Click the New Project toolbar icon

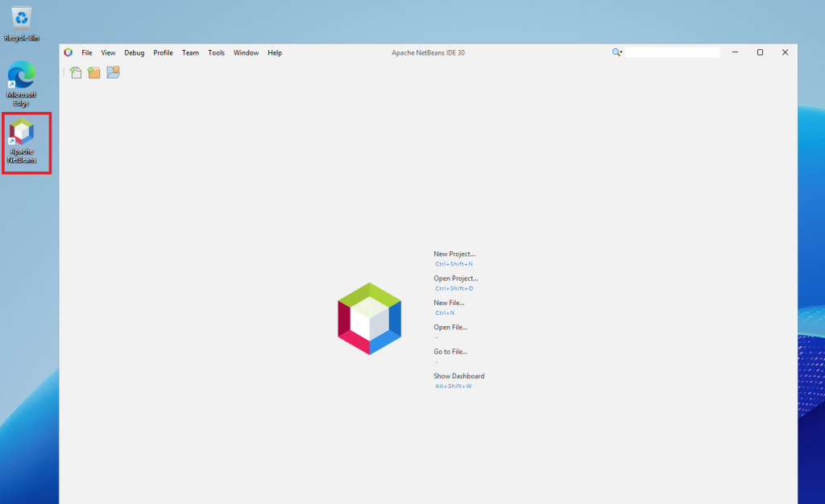click(93, 72)
